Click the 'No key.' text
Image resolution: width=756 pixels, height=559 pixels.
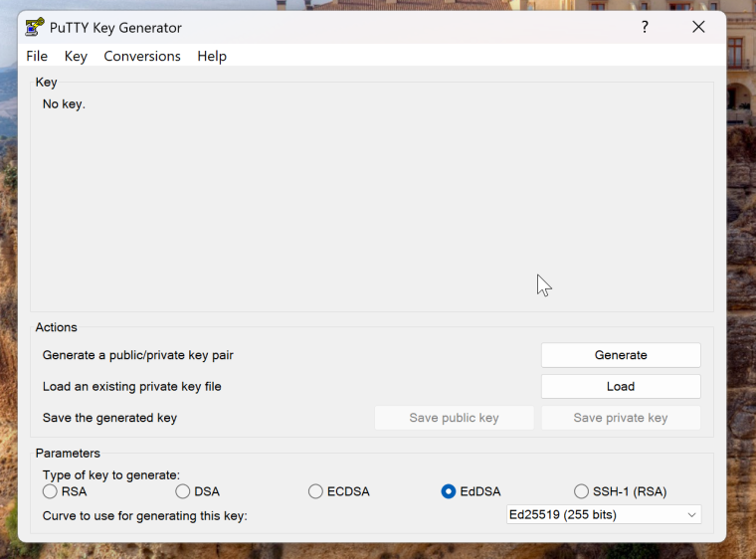point(64,104)
